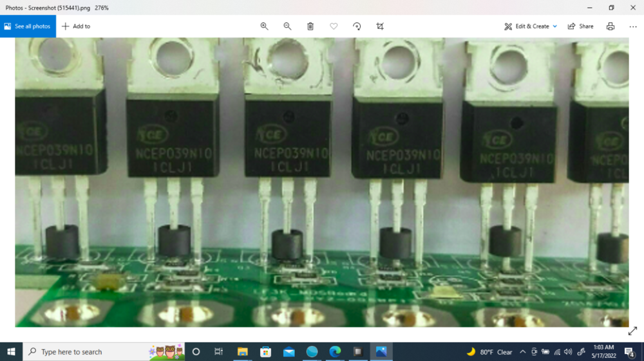Open the See more ellipsis menu
The width and height of the screenshot is (644, 361).
pos(633,26)
